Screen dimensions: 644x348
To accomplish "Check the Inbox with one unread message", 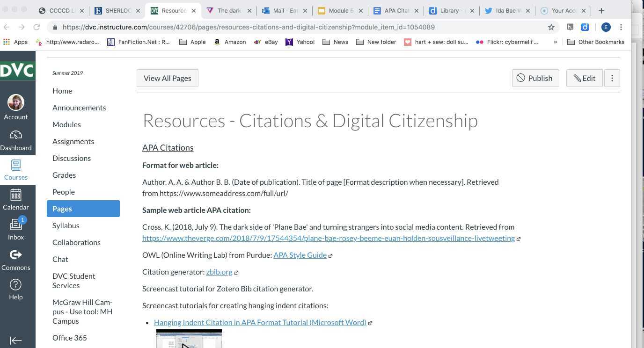I will [15, 228].
